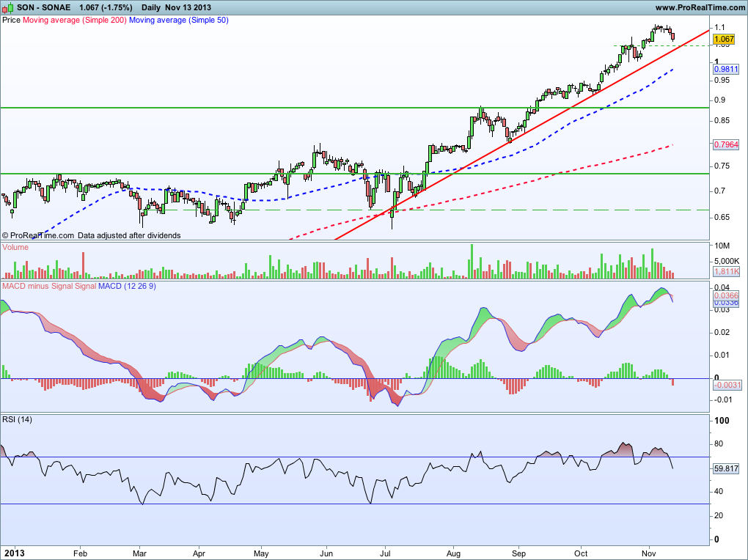Select the Moving average (Simple 200) label

(75, 20)
